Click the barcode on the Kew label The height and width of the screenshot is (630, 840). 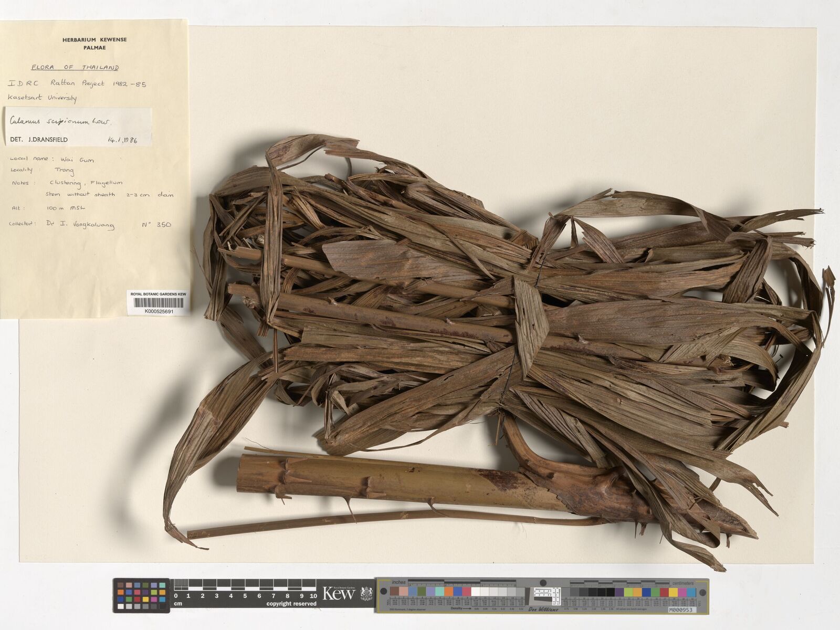tap(158, 303)
